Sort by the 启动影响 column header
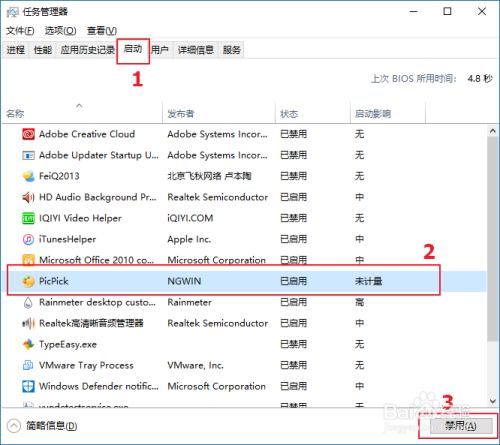The width and height of the screenshot is (500, 445). tap(388, 113)
